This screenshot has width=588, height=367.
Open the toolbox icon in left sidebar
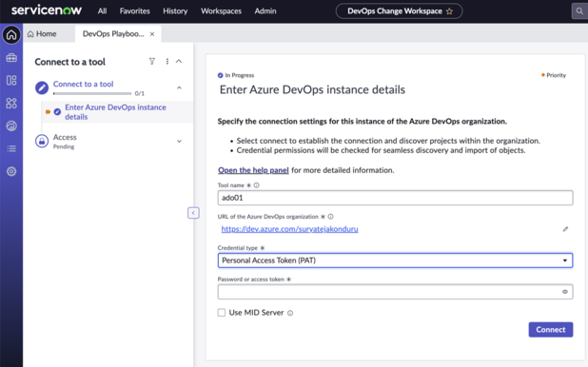tap(11, 57)
